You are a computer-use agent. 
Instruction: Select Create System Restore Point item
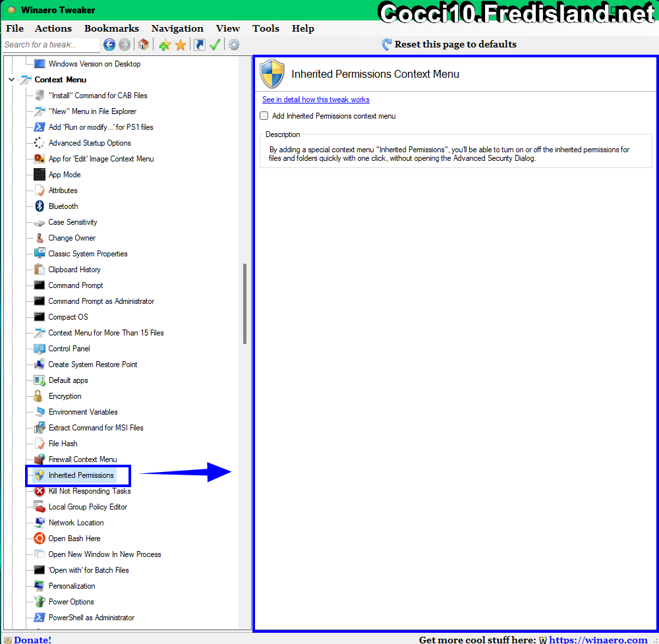click(93, 365)
